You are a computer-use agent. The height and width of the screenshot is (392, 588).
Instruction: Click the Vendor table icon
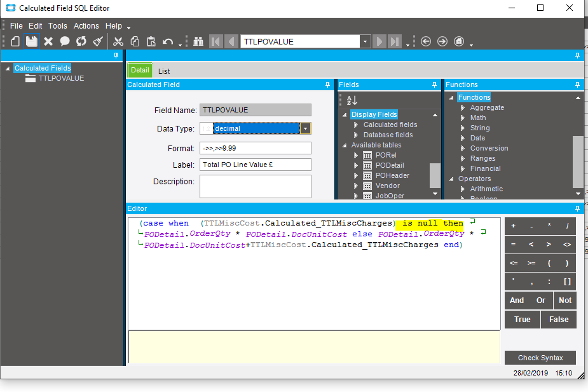[367, 186]
